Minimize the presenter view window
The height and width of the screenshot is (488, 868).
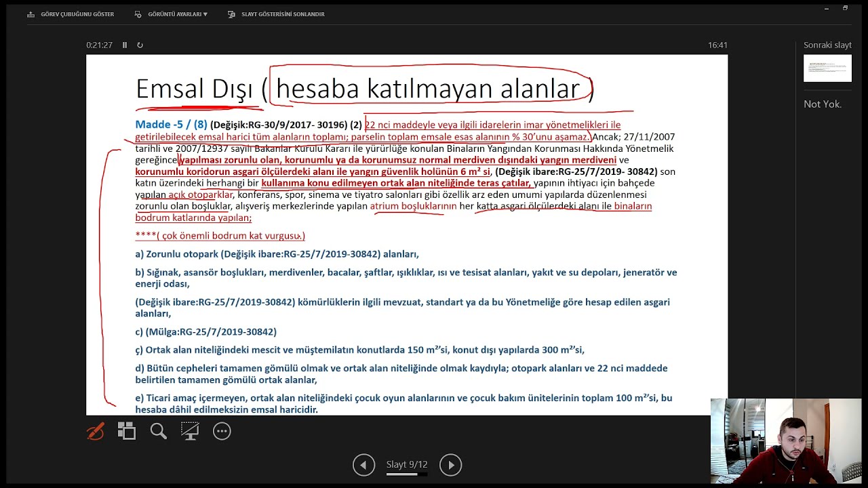point(827,9)
